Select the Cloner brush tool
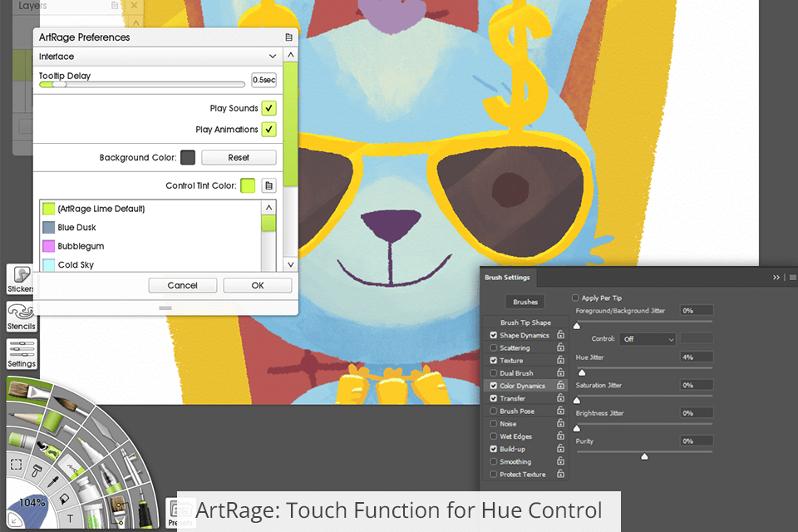 click(x=119, y=511)
